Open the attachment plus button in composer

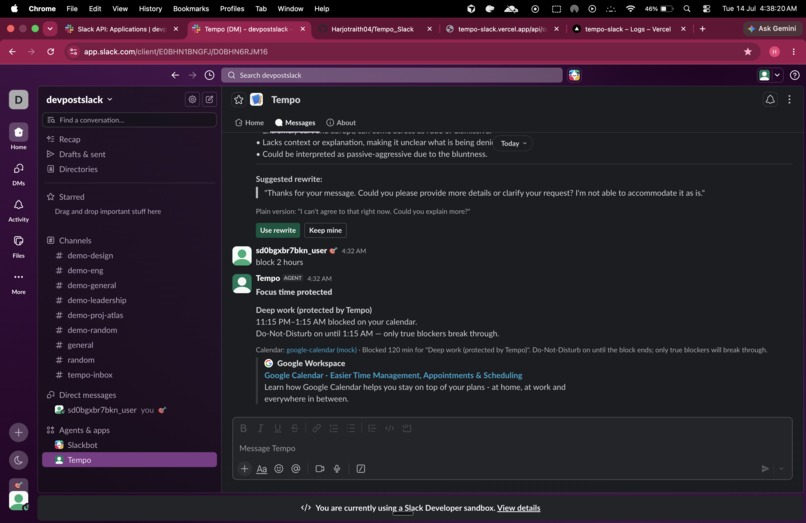tap(245, 468)
